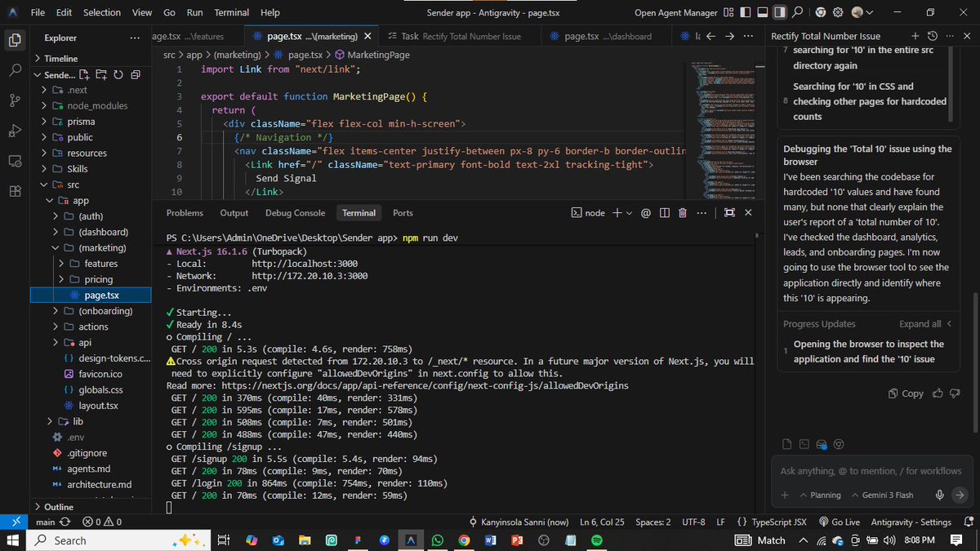Click the new terminal plus icon

click(x=617, y=213)
